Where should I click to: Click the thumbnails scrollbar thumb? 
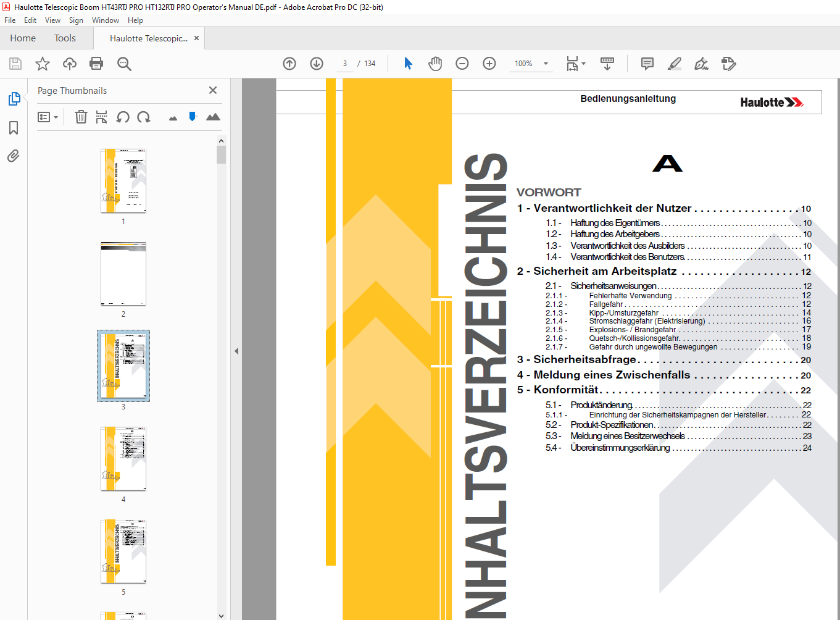coord(221,154)
